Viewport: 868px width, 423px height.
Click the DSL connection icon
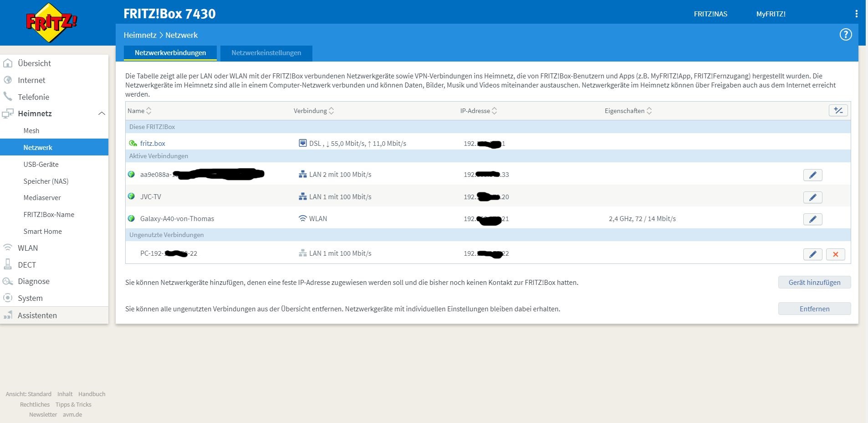click(303, 143)
